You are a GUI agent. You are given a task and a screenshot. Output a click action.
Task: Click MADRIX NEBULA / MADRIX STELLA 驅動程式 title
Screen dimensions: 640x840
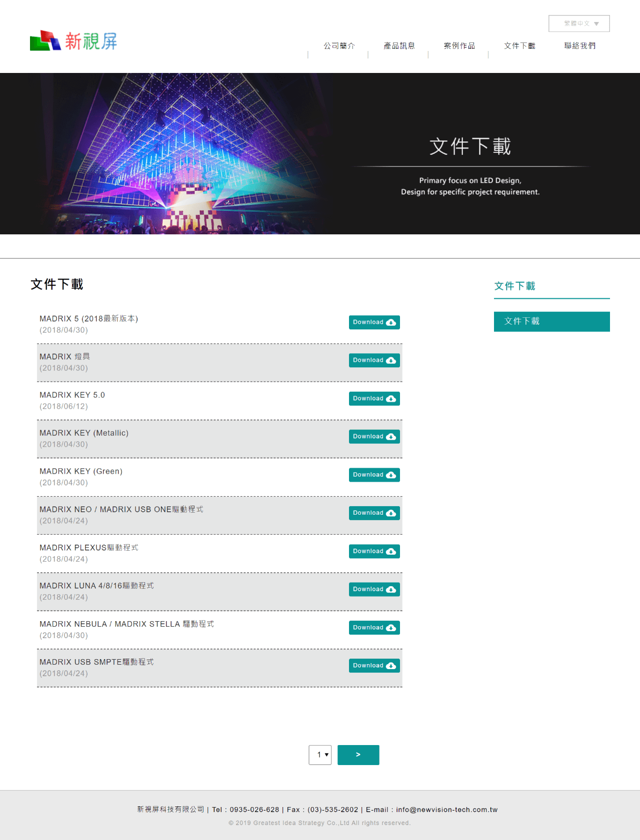pyautogui.click(x=126, y=624)
